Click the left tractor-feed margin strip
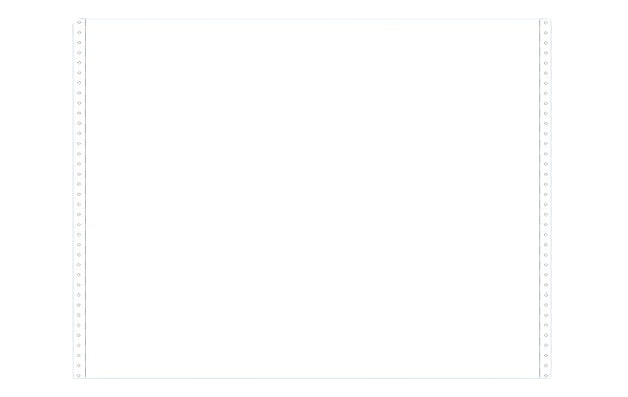The height and width of the screenshot is (397, 628). tap(79, 198)
